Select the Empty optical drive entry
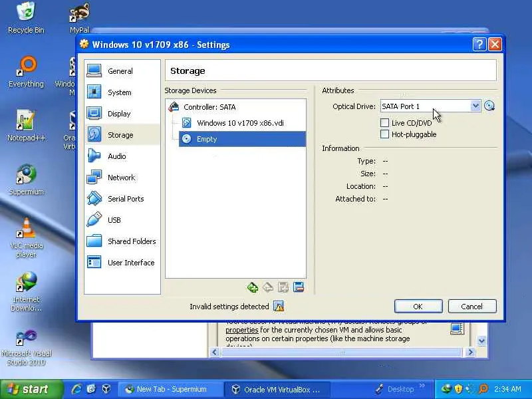532x399 pixels. [x=242, y=139]
